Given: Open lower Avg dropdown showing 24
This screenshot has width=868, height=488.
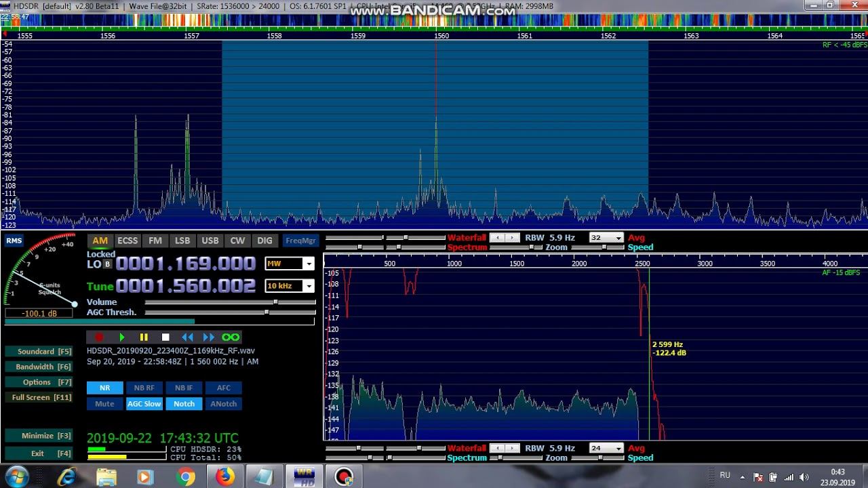Looking at the screenshot, I should 606,448.
